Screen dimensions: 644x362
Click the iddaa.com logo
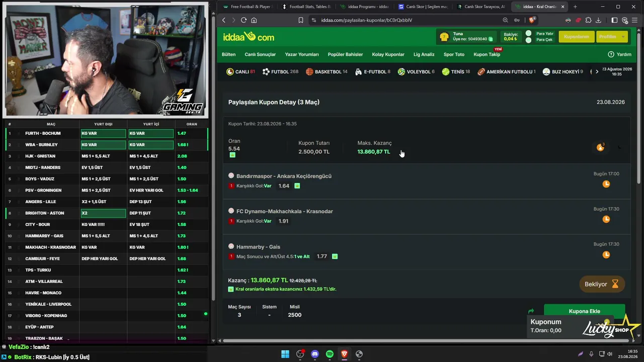coord(249,37)
